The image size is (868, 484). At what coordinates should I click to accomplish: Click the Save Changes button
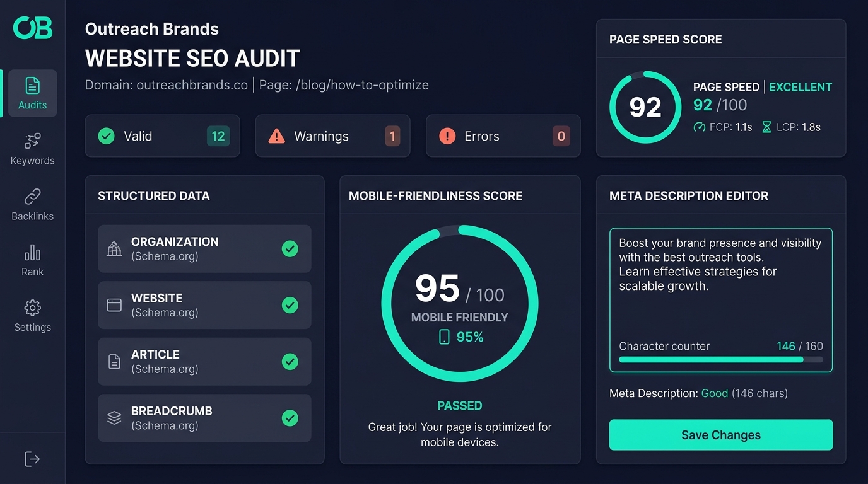point(720,435)
